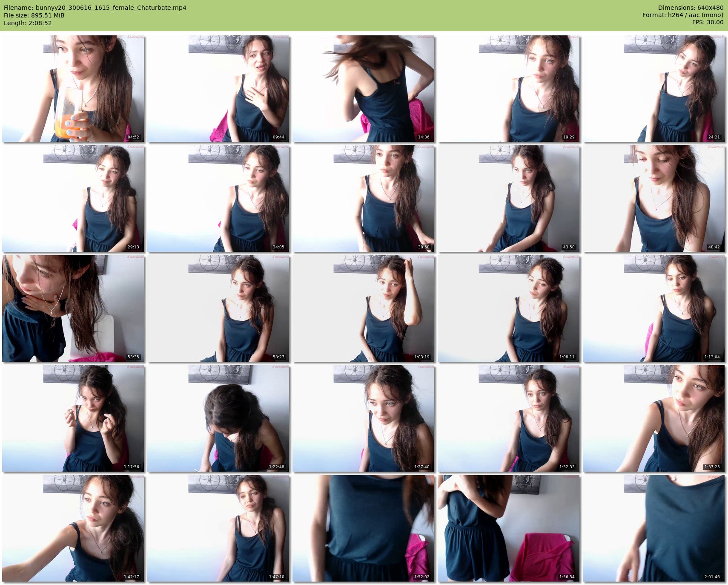Select the frame stamped 1:03:19
Image resolution: width=728 pixels, height=585 pixels.
[x=364, y=308]
